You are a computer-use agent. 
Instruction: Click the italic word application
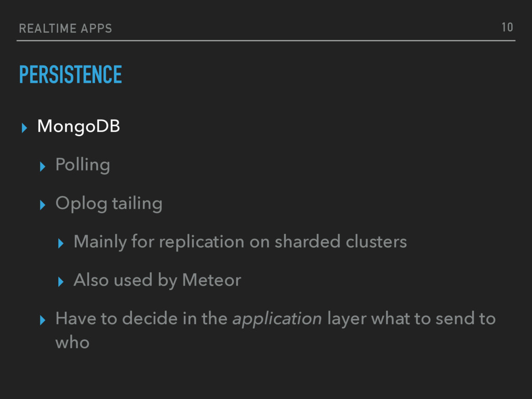coord(277,319)
